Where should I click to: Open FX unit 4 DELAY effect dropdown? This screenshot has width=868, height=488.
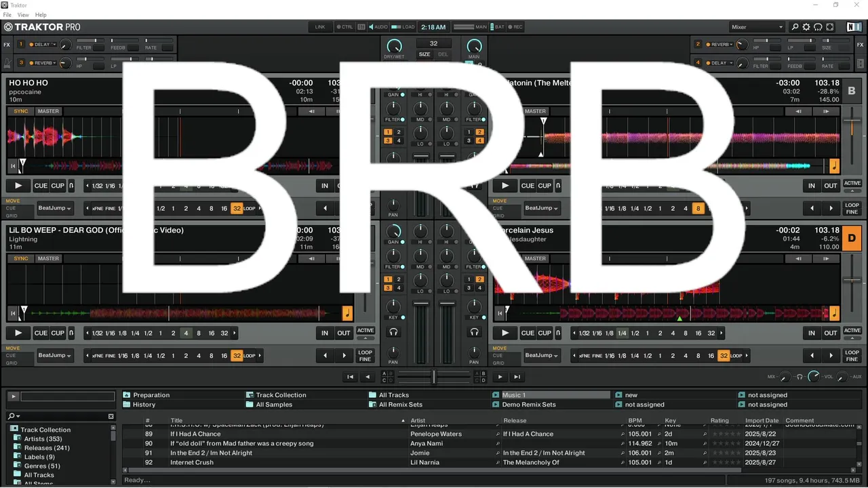tap(720, 63)
